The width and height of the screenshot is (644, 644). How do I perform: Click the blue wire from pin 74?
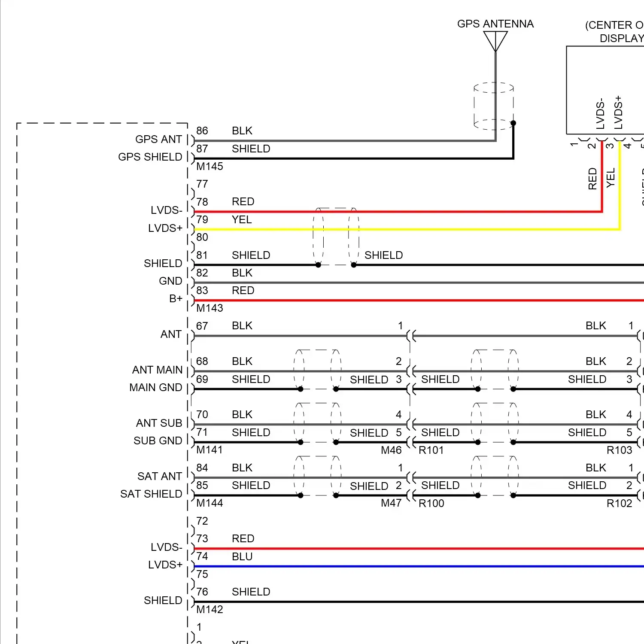(x=419, y=566)
